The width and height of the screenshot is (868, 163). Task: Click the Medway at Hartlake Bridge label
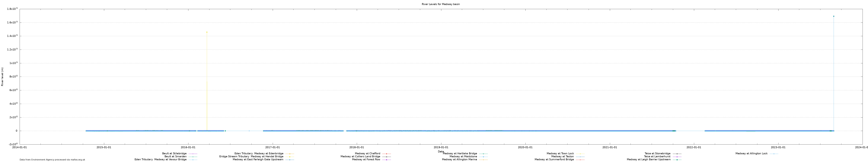[460, 153]
